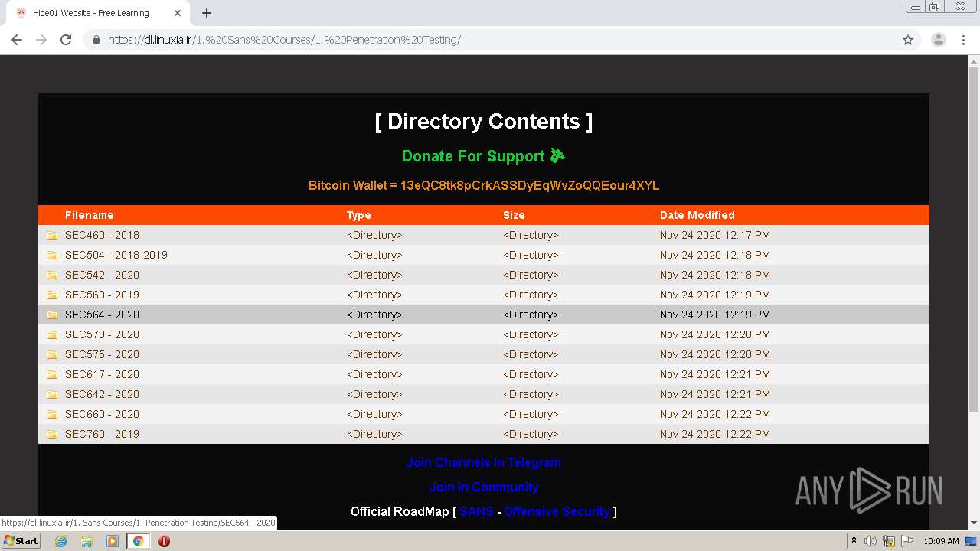
Task: Reload the page with the refresh icon
Action: [x=66, y=40]
